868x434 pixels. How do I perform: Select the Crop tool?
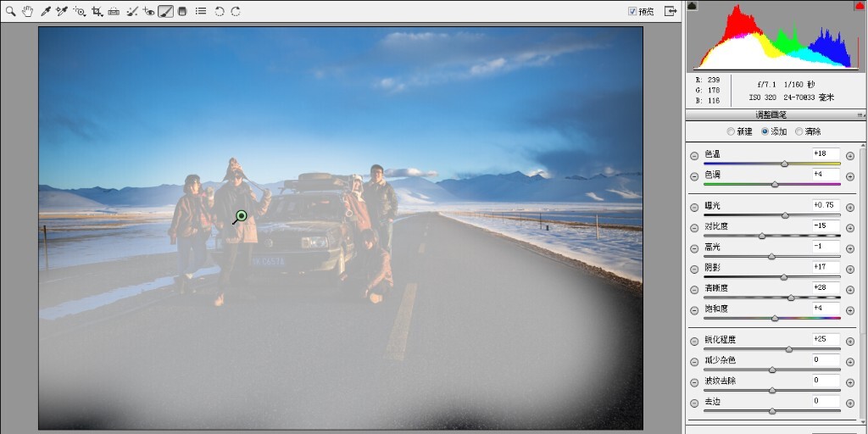(x=97, y=11)
